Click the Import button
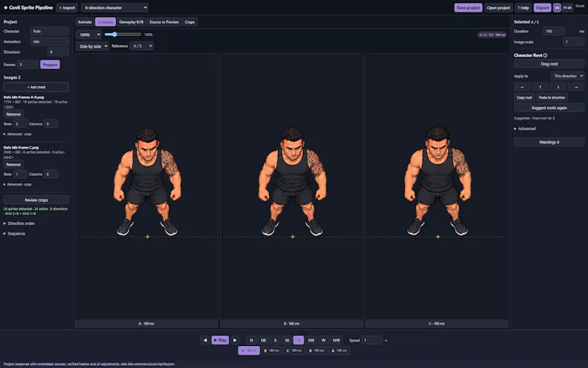The image size is (588, 368). click(x=67, y=7)
